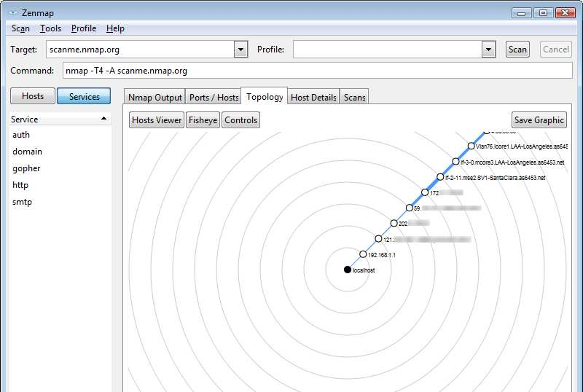Viewport: 583px width, 392px height.
Task: Open the Tools menu
Action: [50, 28]
